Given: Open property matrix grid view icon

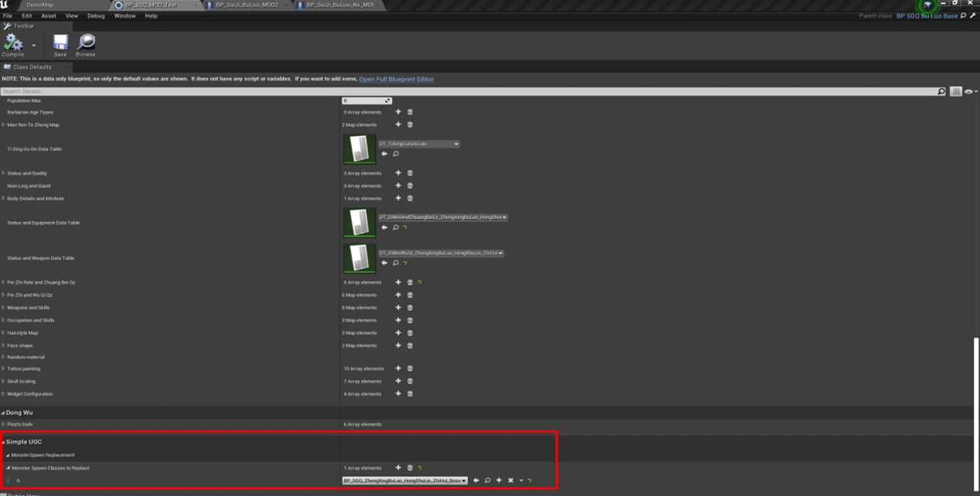Looking at the screenshot, I should [956, 91].
